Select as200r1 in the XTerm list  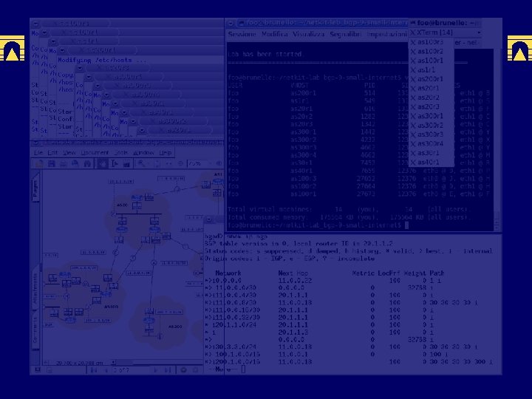[431, 79]
